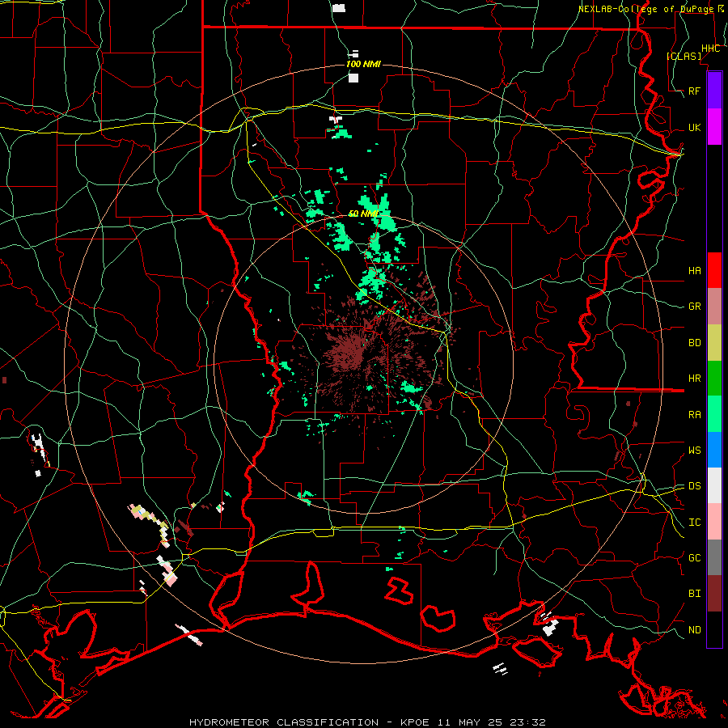Click the "100 NMI" range ring label
Viewport: 728px width, 728px height.
tap(363, 64)
